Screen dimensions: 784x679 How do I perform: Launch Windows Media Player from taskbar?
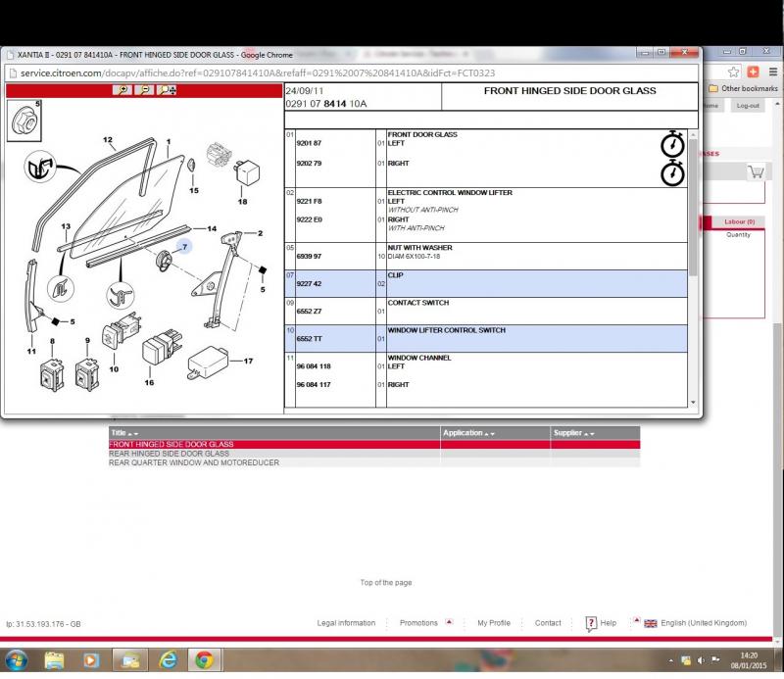point(90,660)
